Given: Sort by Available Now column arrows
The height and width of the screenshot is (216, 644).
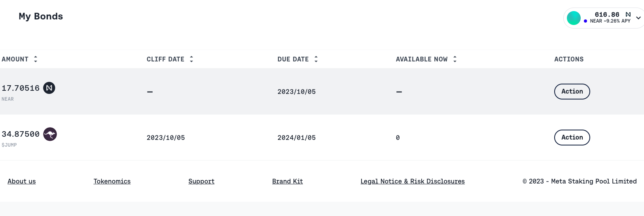Looking at the screenshot, I should (x=455, y=59).
